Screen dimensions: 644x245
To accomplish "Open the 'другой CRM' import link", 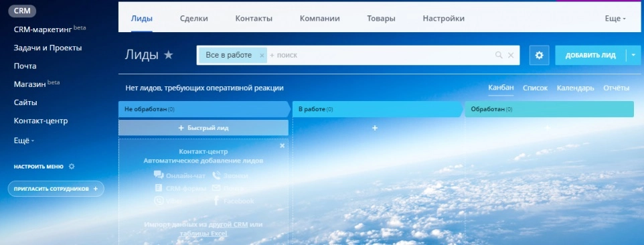I will coord(228,224).
